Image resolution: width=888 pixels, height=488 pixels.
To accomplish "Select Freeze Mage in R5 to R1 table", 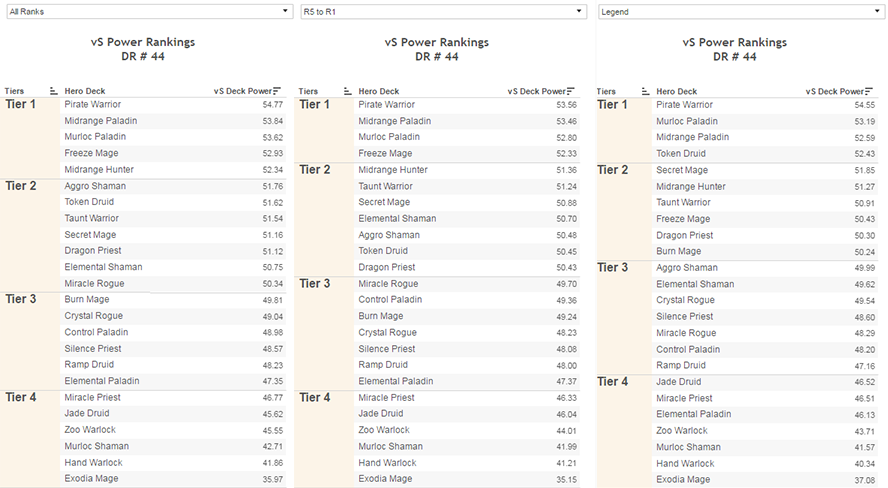I will (x=385, y=153).
